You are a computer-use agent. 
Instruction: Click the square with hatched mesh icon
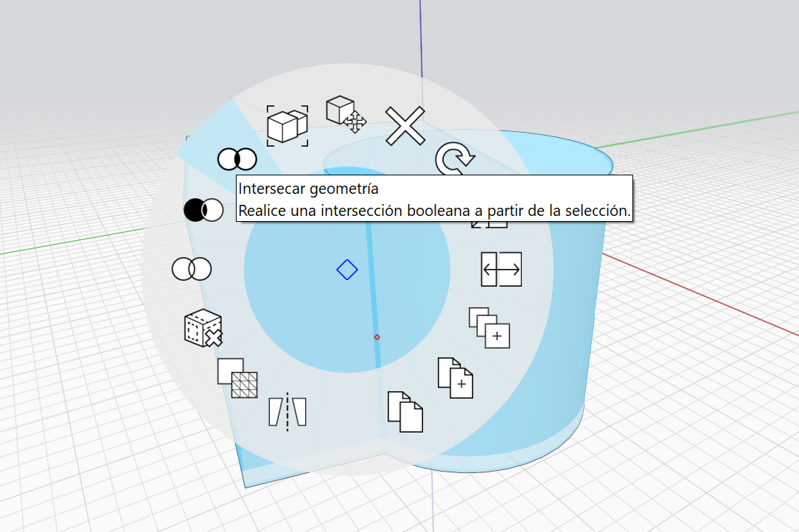pos(237,378)
